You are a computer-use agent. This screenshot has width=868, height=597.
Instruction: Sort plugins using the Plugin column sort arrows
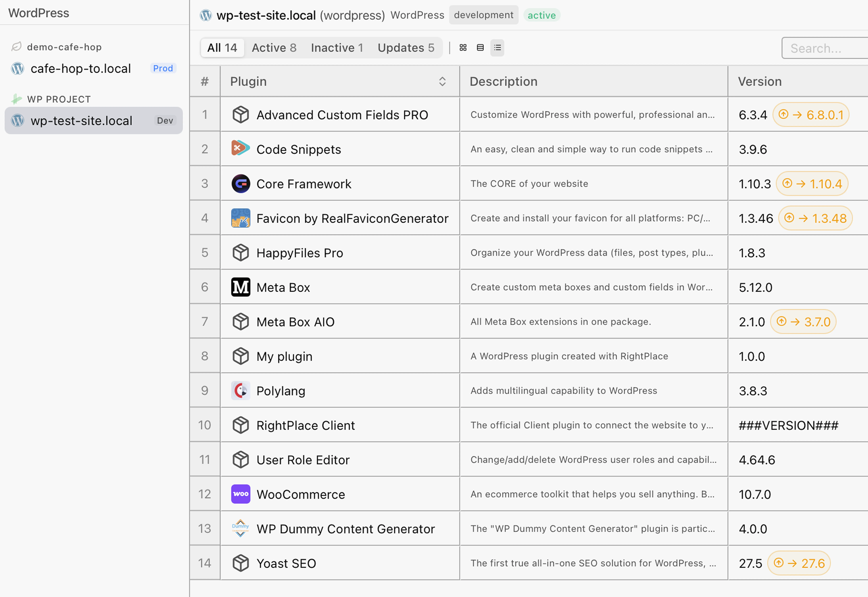[x=442, y=81]
